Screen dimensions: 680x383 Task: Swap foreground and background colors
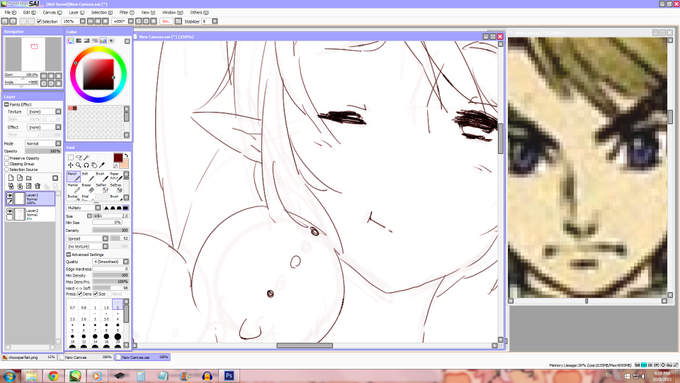tap(126, 155)
